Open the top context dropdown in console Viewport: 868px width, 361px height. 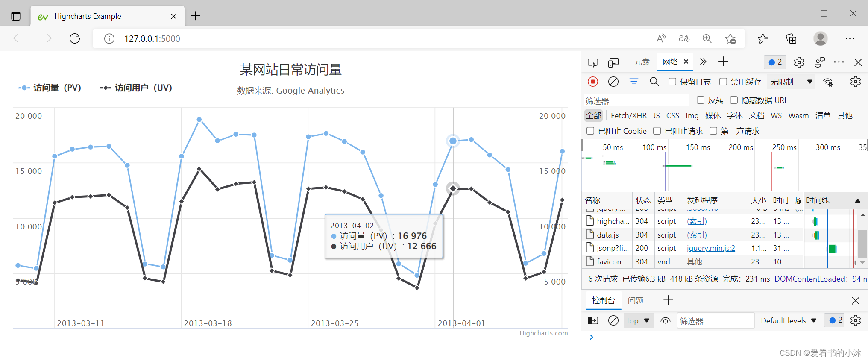click(638, 321)
